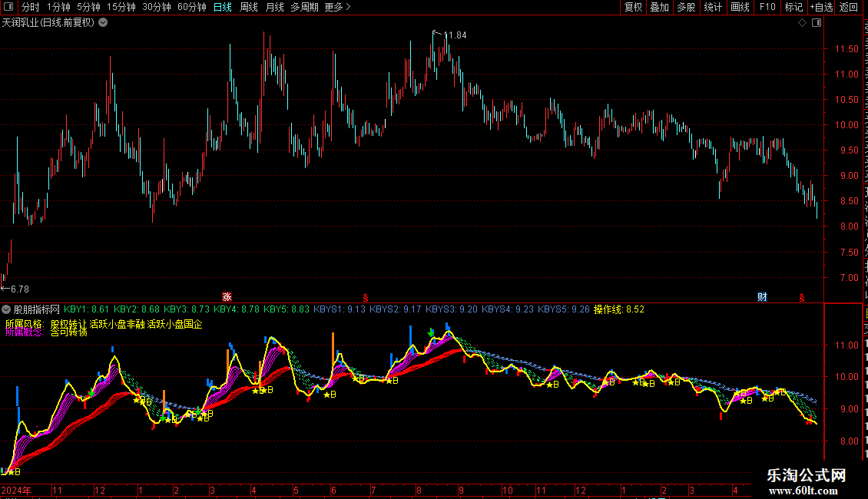This screenshot has width=868, height=499.
Task: Toggle the left panel icon in top bar
Action: click(8, 7)
